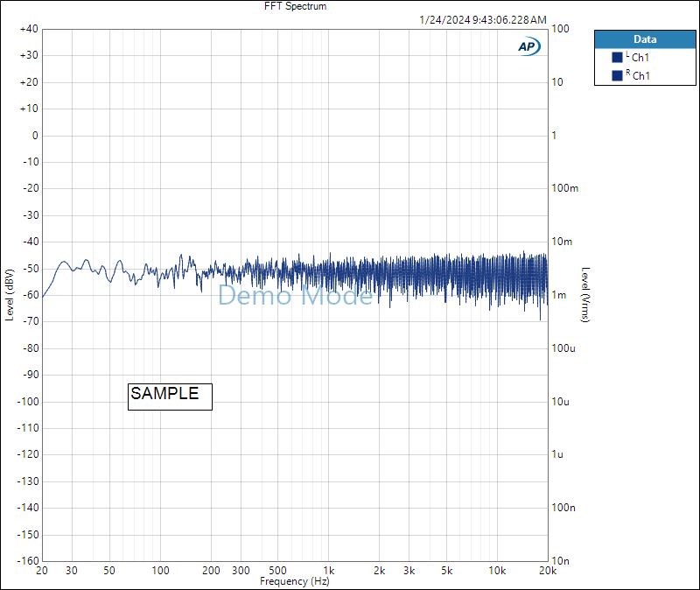This screenshot has height=590, width=700.
Task: Select the L Ch1 legend label
Action: tap(637, 57)
